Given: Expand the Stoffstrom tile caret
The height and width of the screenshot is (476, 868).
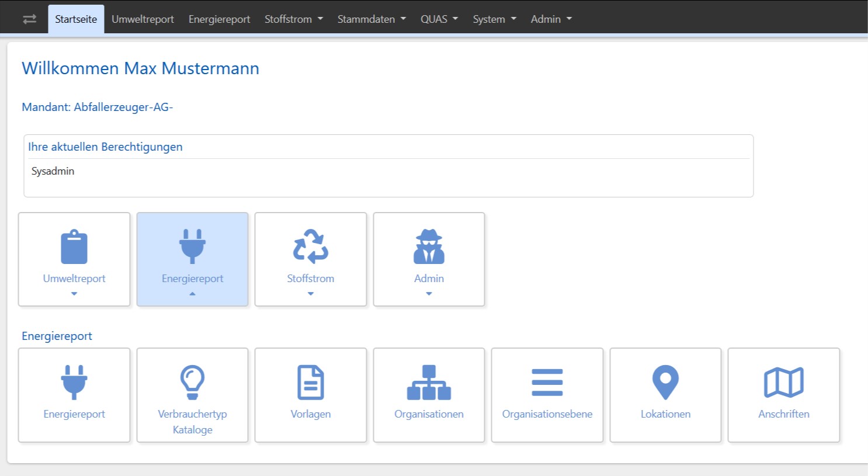Looking at the screenshot, I should pyautogui.click(x=311, y=294).
